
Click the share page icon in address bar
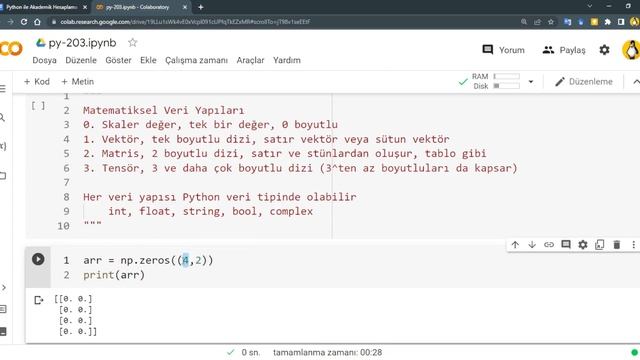click(537, 22)
